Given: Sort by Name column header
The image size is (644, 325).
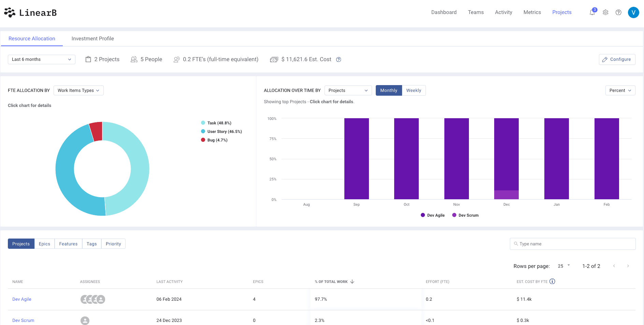Looking at the screenshot, I should click(x=18, y=282).
